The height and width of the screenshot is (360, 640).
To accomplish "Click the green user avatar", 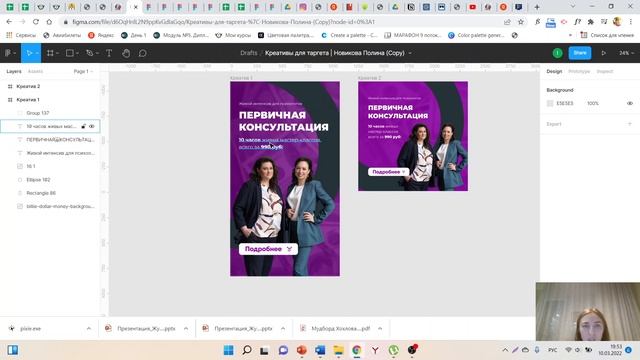I will point(557,53).
